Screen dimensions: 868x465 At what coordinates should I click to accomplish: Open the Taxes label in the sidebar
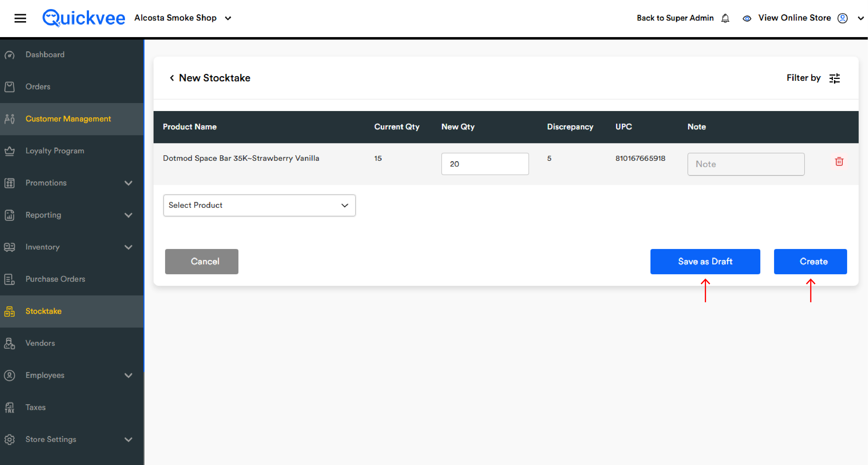35,407
